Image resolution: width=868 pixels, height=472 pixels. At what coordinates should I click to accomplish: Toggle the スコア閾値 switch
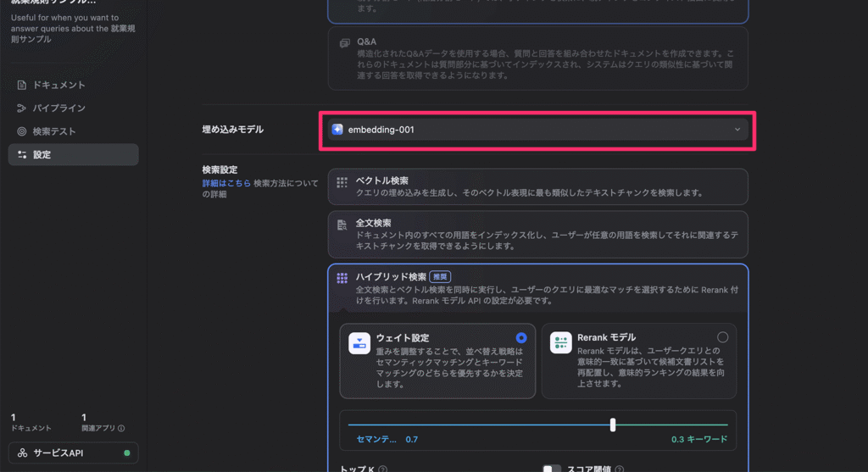click(552, 469)
